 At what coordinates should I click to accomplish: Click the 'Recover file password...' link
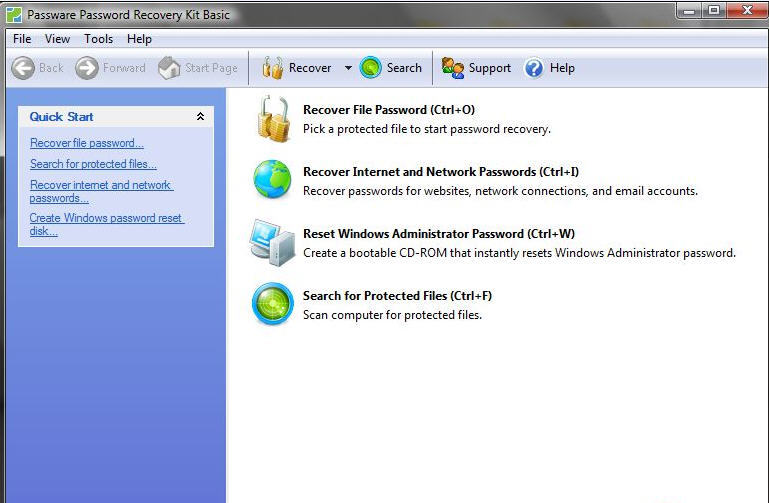87,143
